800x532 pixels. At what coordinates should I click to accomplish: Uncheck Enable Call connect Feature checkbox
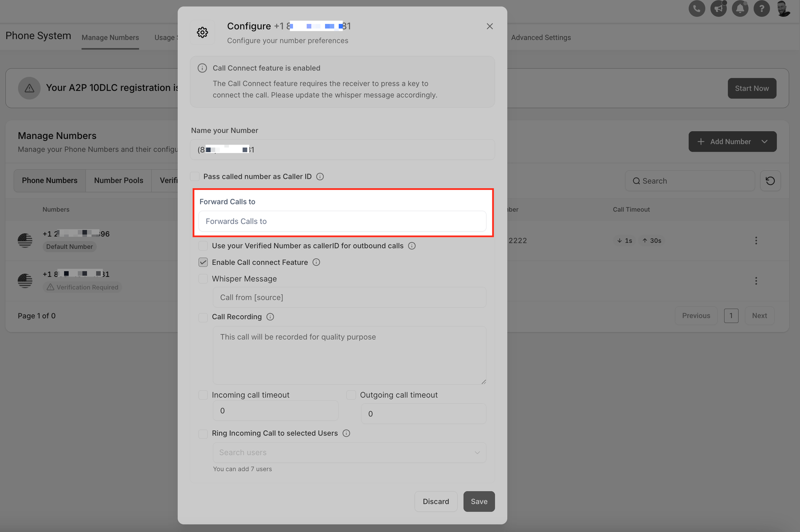[x=203, y=262]
